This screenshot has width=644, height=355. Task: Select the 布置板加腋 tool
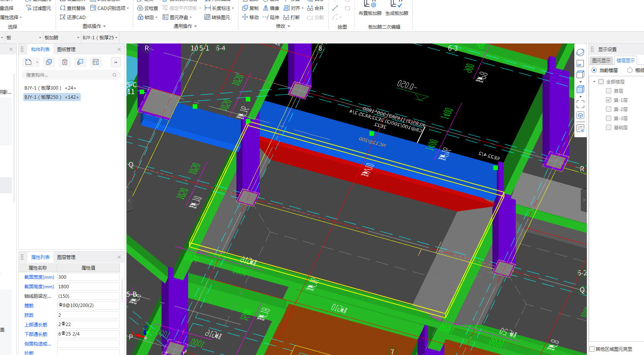pos(370,8)
